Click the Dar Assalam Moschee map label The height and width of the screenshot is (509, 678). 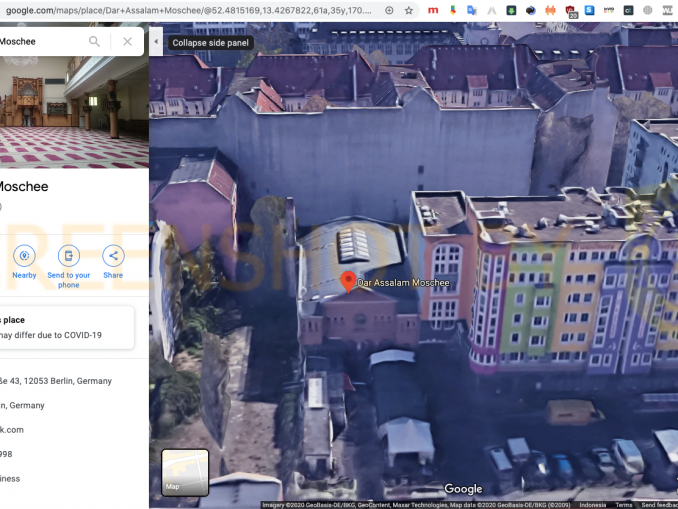[x=403, y=283]
